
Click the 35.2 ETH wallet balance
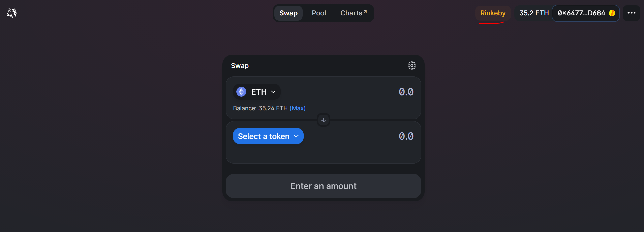click(x=534, y=13)
